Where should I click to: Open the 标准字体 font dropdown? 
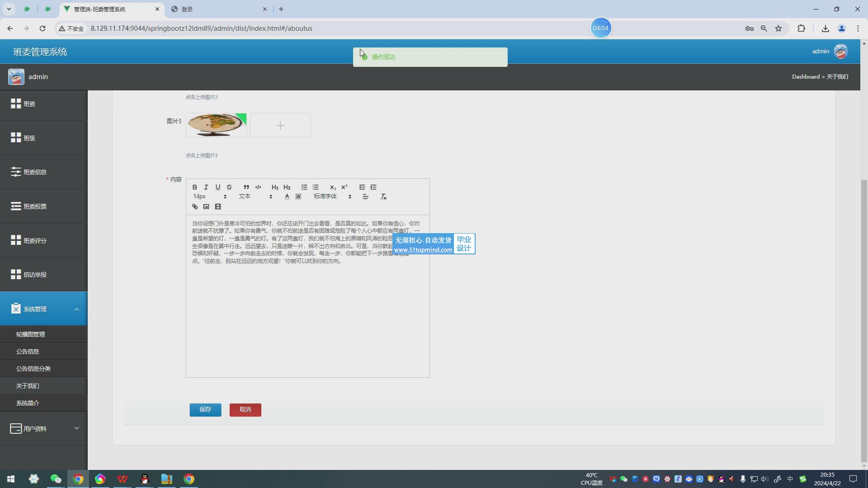point(332,197)
